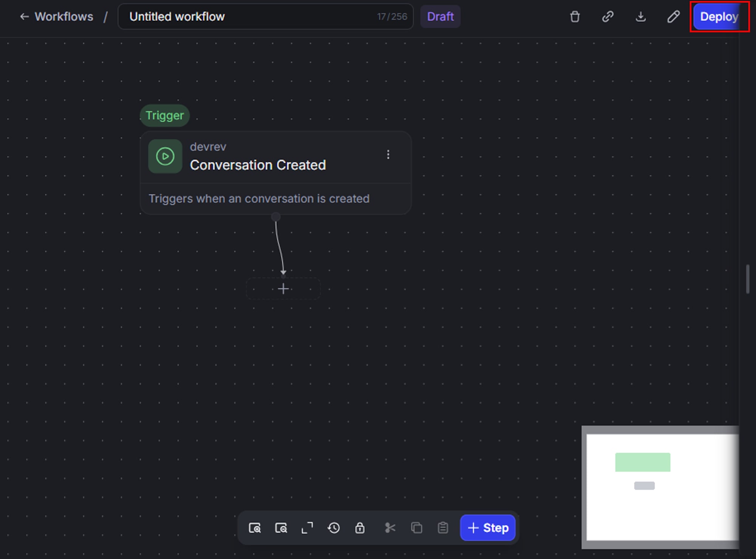Zoom out of the canvas

[x=281, y=528]
